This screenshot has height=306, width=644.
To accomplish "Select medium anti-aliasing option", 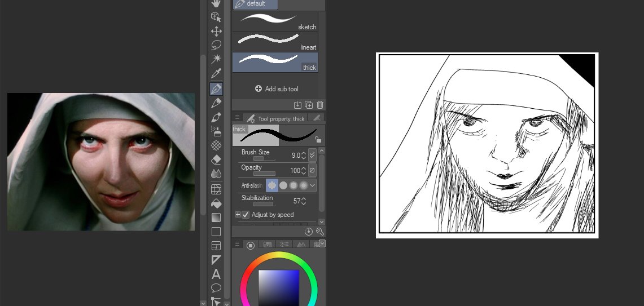I will [293, 185].
